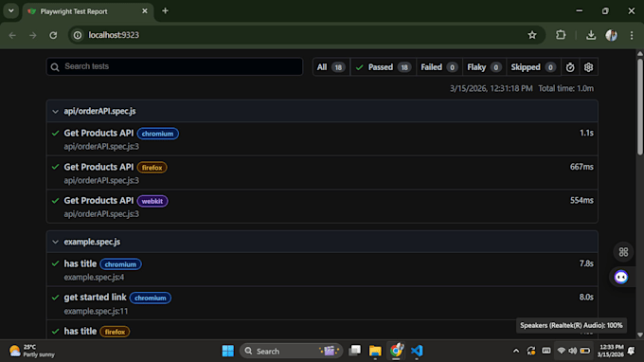Open the weather widget showing 25°C
This screenshot has width=644, height=362.
(x=31, y=351)
